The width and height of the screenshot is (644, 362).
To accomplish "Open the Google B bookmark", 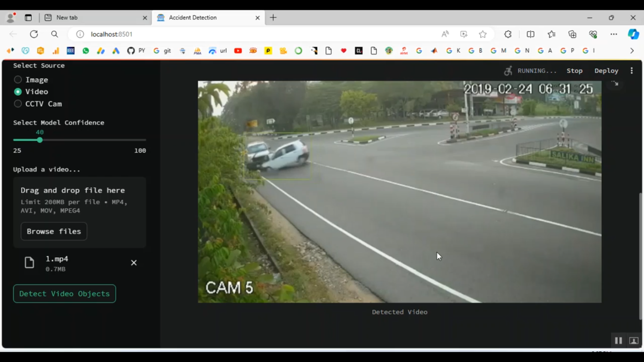I will tap(475, 51).
